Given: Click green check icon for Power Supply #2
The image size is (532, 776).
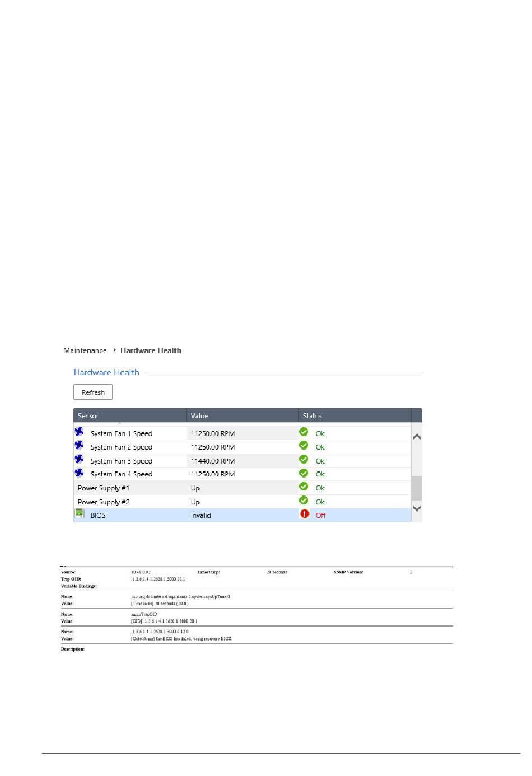Looking at the screenshot, I should click(304, 501).
